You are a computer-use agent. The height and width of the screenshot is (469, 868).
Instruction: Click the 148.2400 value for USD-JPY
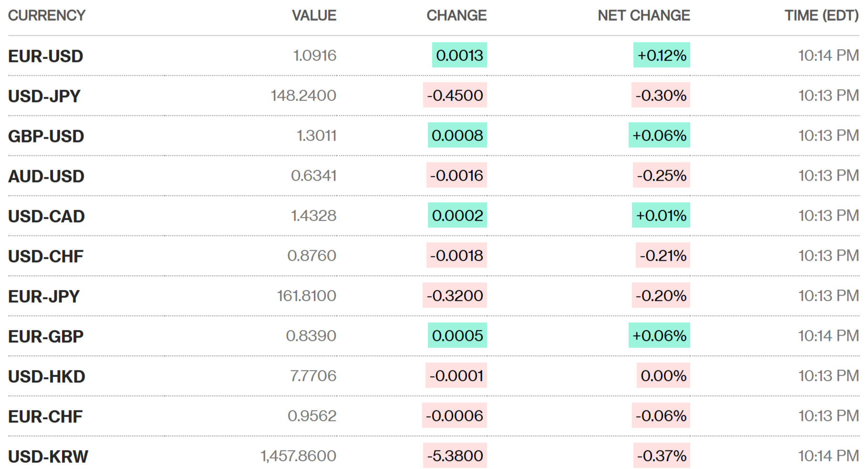pyautogui.click(x=303, y=96)
